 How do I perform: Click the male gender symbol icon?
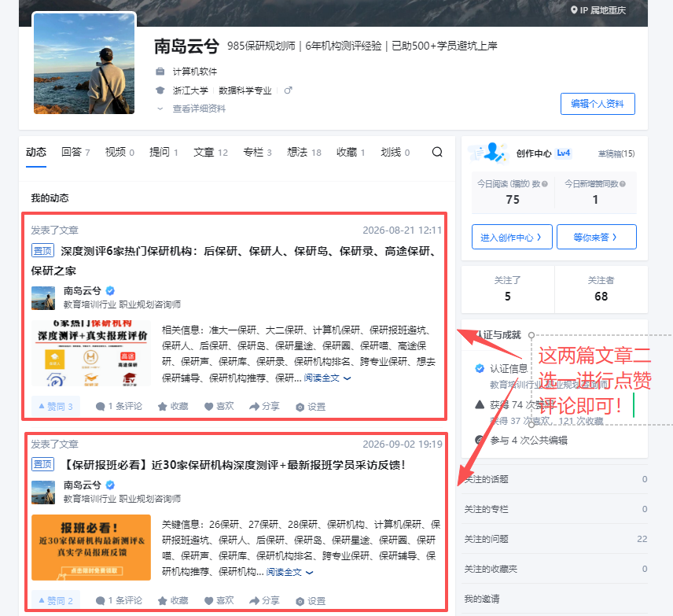pos(288,90)
